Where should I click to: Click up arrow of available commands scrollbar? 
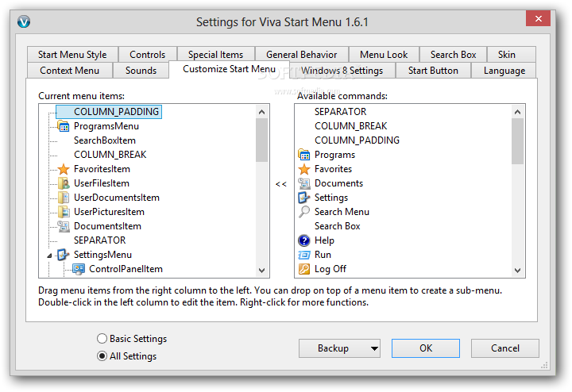(517, 112)
